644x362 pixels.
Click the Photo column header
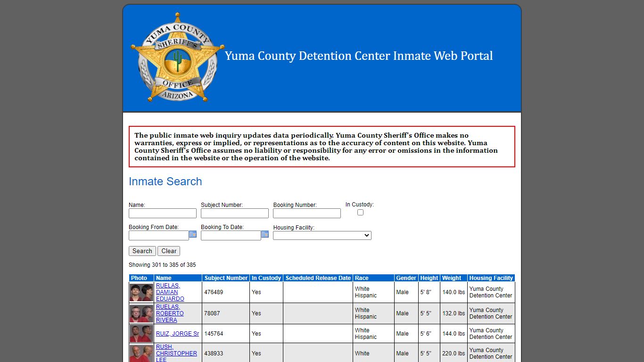tap(141, 278)
